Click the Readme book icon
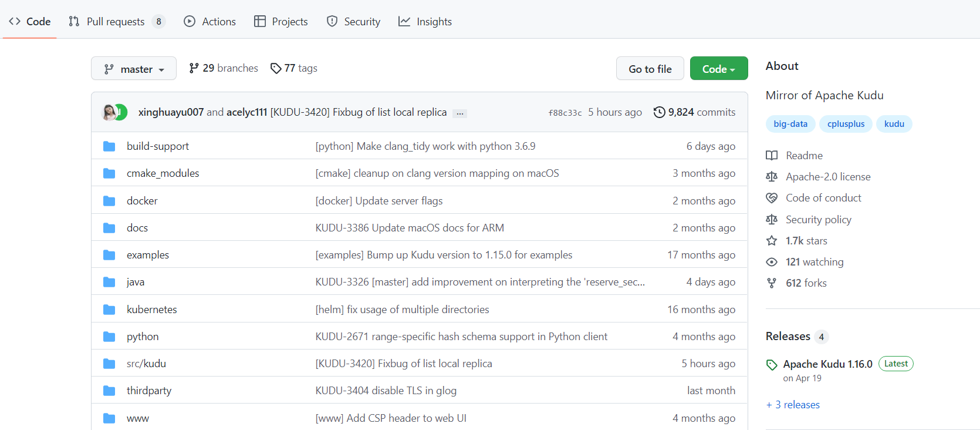 [772, 156]
